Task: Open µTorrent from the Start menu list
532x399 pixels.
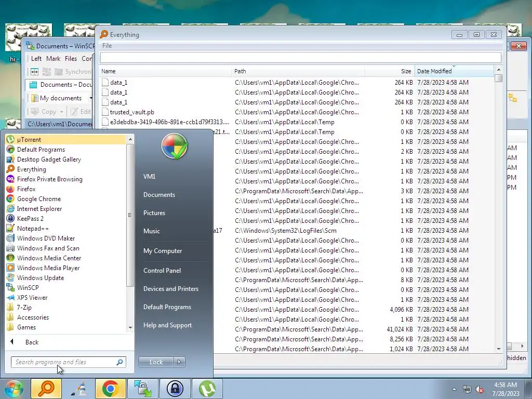Action: click(x=66, y=139)
